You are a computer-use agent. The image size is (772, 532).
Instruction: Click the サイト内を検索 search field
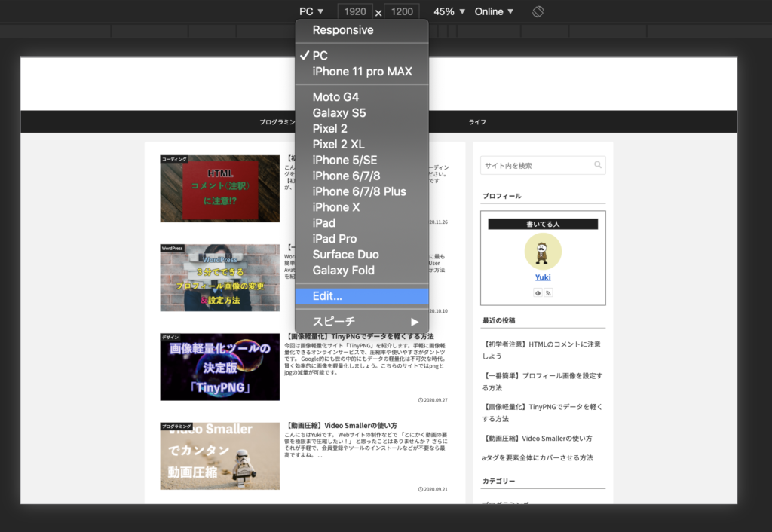543,165
